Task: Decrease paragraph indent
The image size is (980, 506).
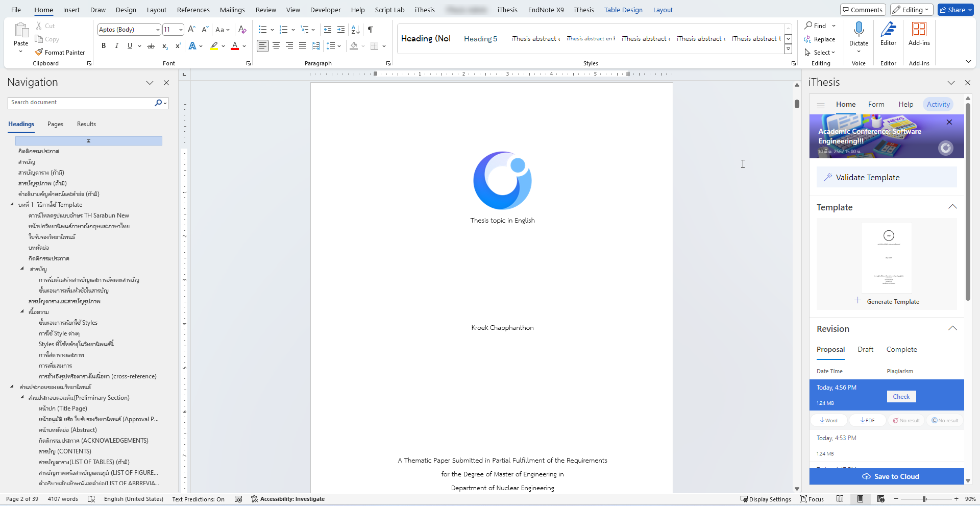Action: click(328, 30)
